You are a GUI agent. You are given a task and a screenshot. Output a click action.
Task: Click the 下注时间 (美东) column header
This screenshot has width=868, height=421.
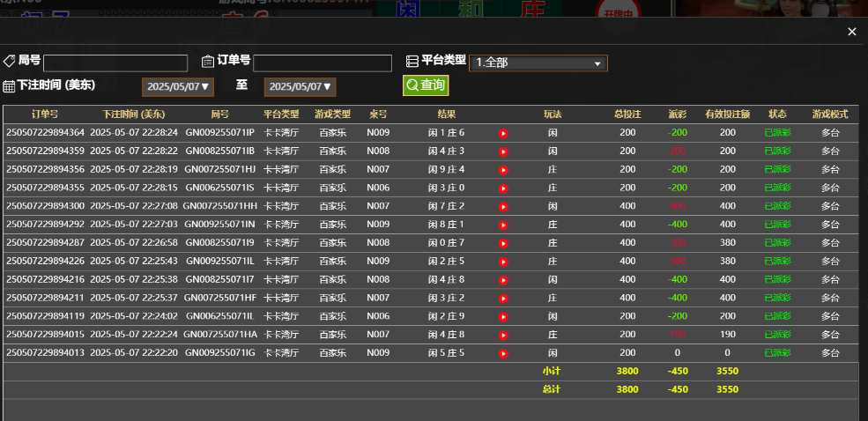133,114
